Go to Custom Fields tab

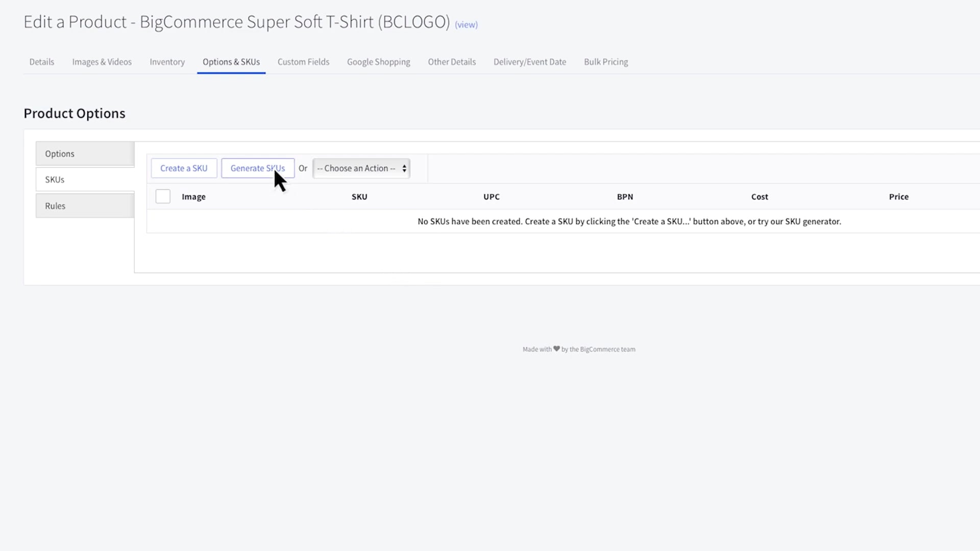point(303,62)
